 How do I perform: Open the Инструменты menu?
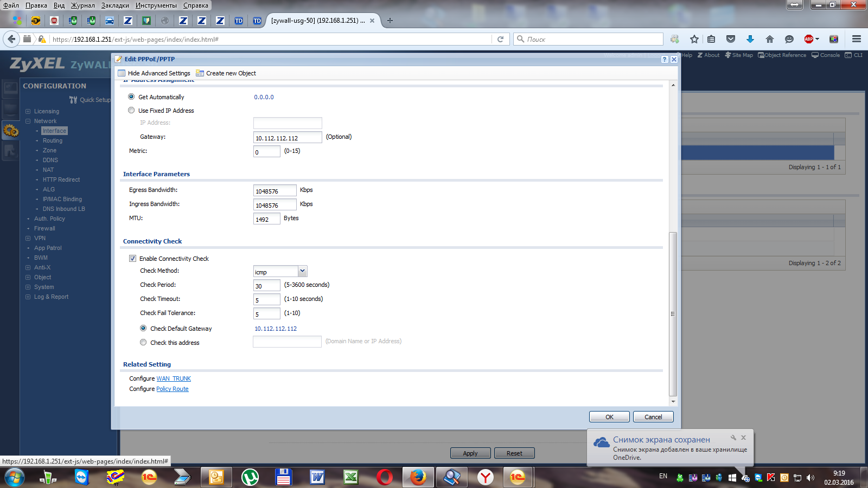(x=156, y=5)
